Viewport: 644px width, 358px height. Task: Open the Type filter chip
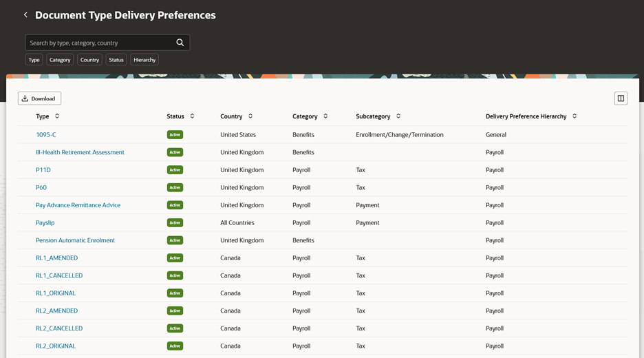(34, 60)
